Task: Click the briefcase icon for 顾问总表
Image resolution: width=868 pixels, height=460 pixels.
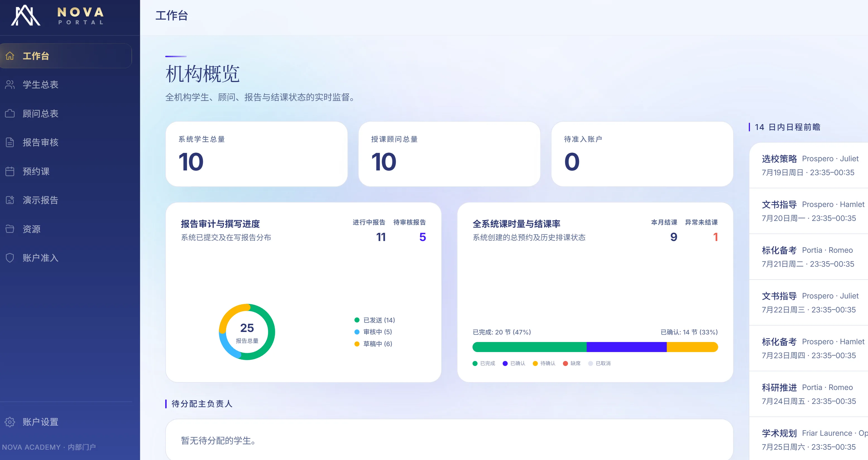Action: 10,114
